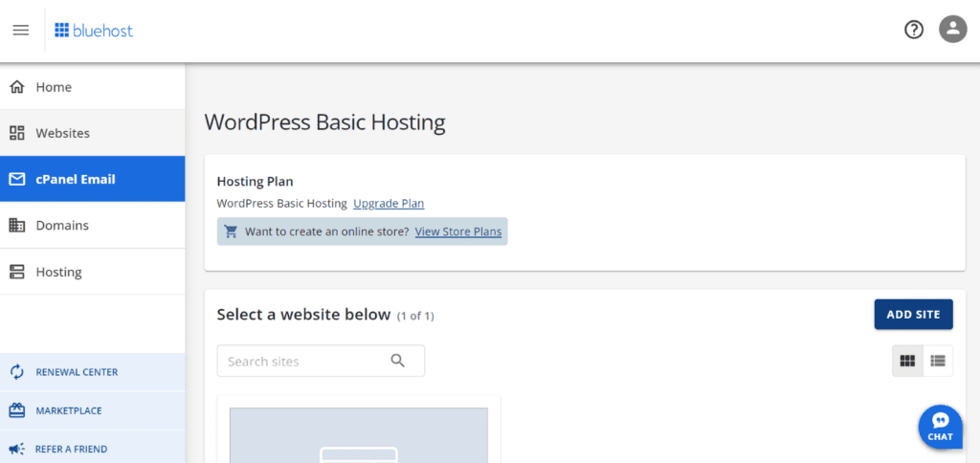Viewport: 980px width, 463px height.
Task: Open the Refer a Friend link
Action: point(93,449)
